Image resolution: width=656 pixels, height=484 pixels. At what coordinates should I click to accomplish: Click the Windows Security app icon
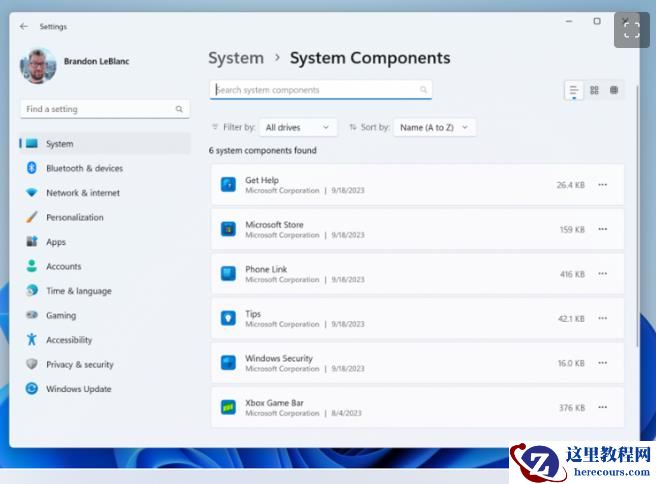[228, 363]
